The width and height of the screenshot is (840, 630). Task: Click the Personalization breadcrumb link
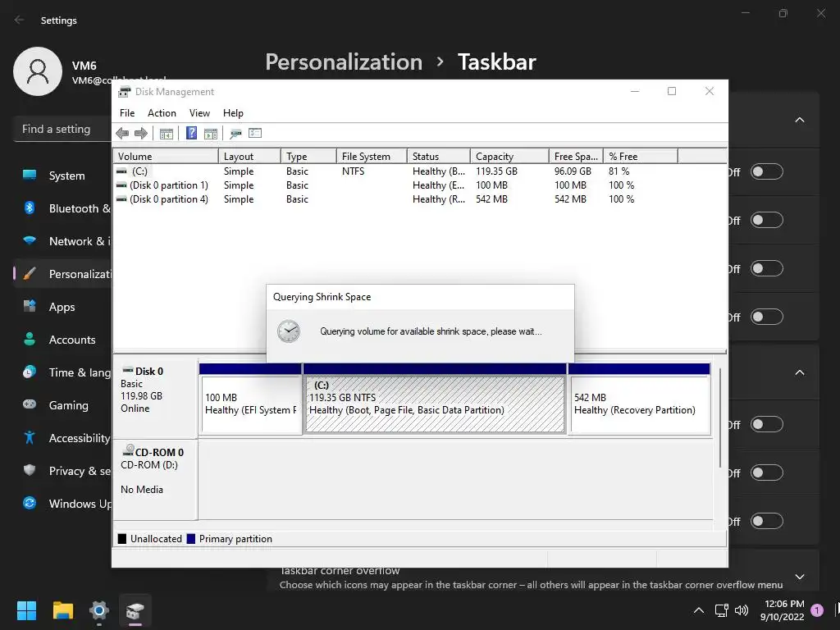coord(344,62)
